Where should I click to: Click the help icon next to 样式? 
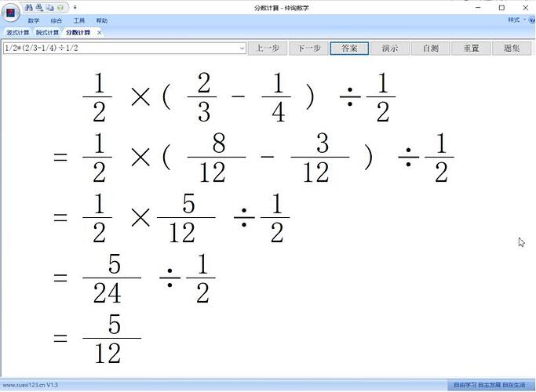[532, 20]
